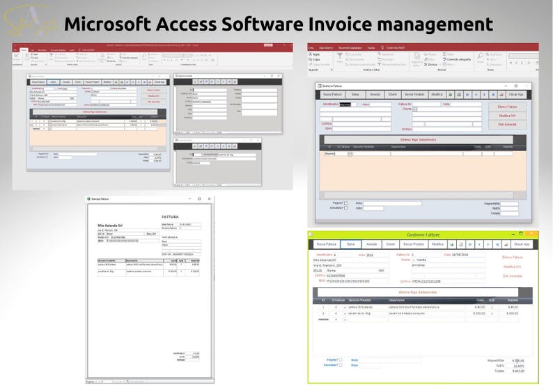Click Clienti button in green Gestione Fatture window

391,244
